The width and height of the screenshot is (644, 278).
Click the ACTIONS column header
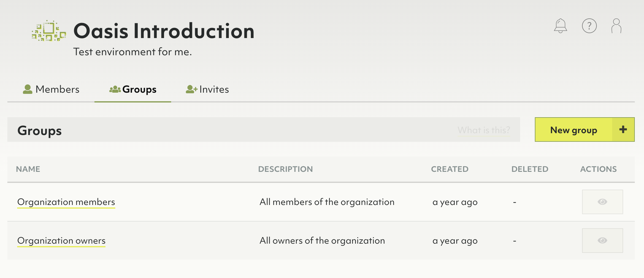click(x=598, y=169)
